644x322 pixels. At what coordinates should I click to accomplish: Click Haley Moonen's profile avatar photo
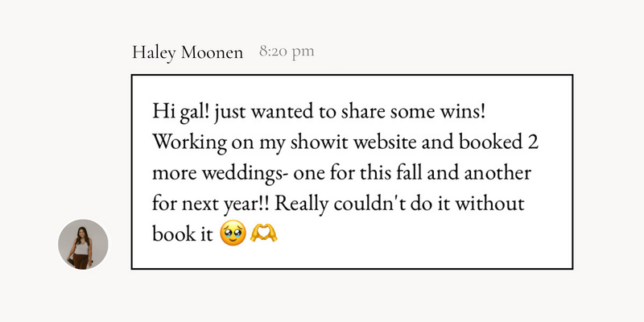[x=84, y=245]
